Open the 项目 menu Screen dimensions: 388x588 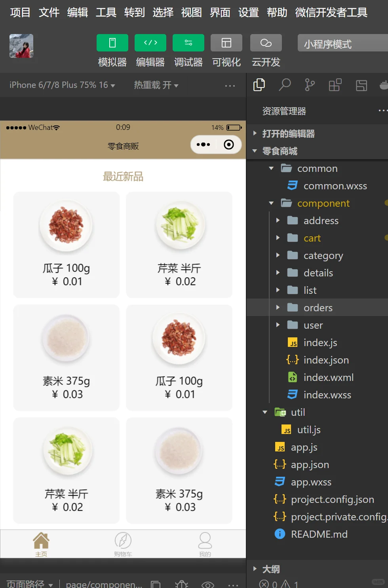tap(20, 13)
